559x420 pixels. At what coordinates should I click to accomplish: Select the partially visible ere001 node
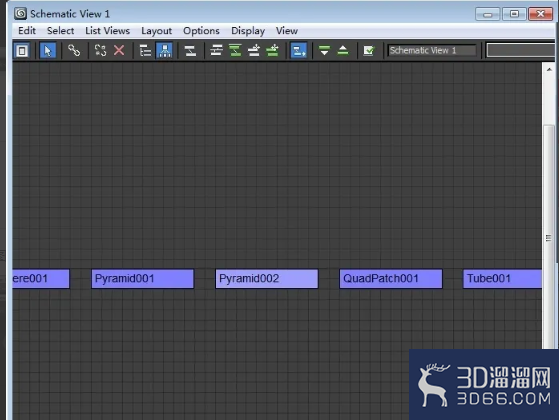pyautogui.click(x=41, y=279)
